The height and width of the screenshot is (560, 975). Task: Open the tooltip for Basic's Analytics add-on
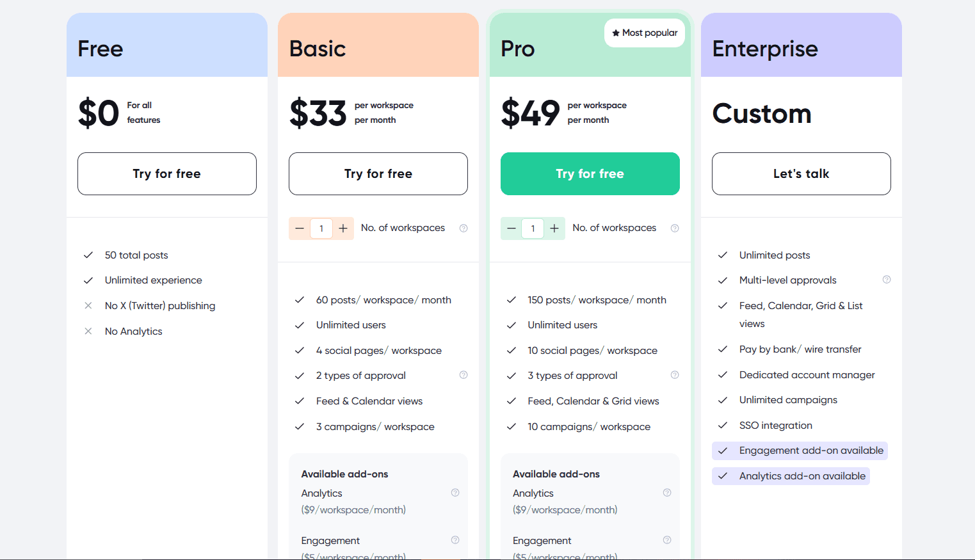coord(455,492)
